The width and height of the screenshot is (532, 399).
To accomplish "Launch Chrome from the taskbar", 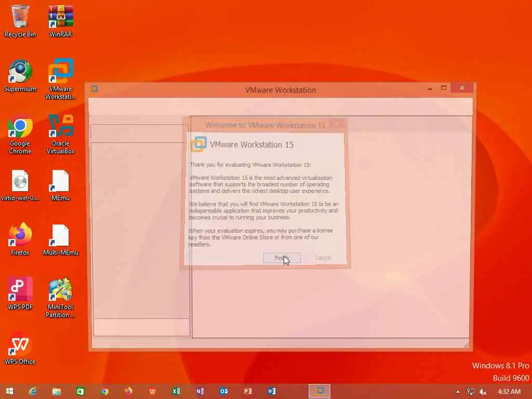I will click(x=104, y=391).
